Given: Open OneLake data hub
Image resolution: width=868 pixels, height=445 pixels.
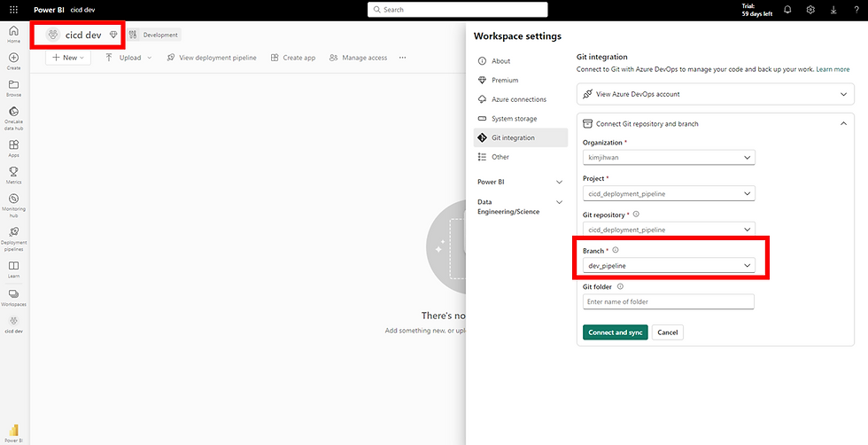Looking at the screenshot, I should (14, 119).
